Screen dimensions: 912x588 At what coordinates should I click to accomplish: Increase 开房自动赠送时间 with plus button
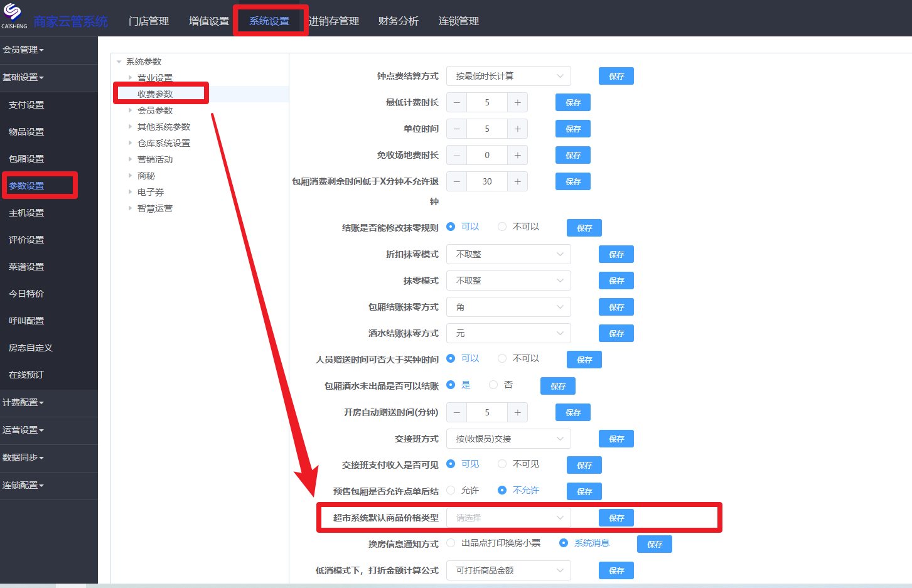[x=517, y=412]
